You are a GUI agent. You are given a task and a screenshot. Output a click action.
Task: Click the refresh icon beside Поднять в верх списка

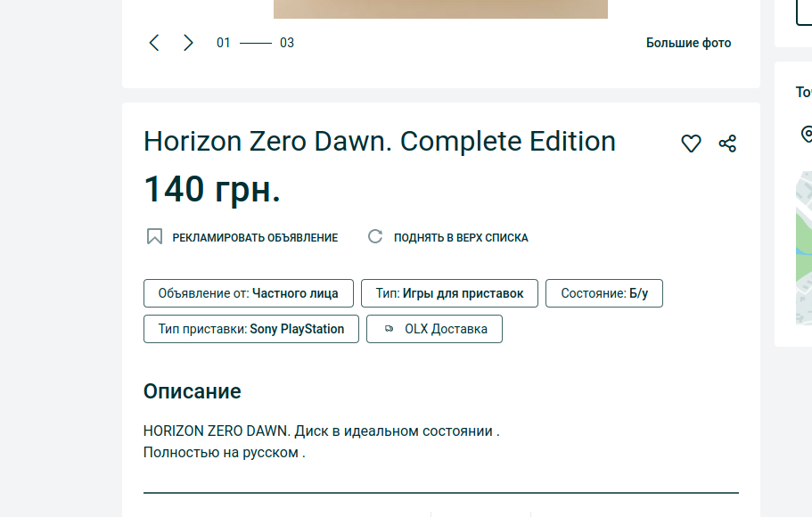coord(375,237)
